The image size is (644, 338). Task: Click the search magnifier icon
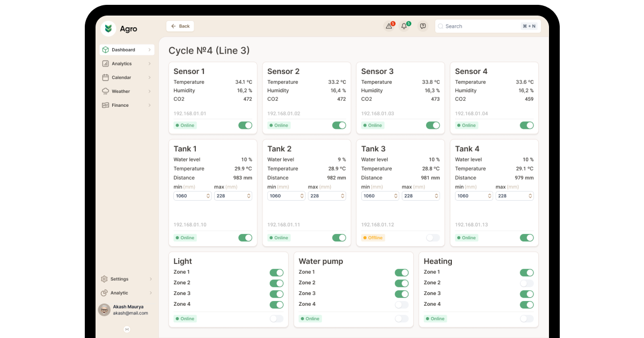pyautogui.click(x=441, y=26)
